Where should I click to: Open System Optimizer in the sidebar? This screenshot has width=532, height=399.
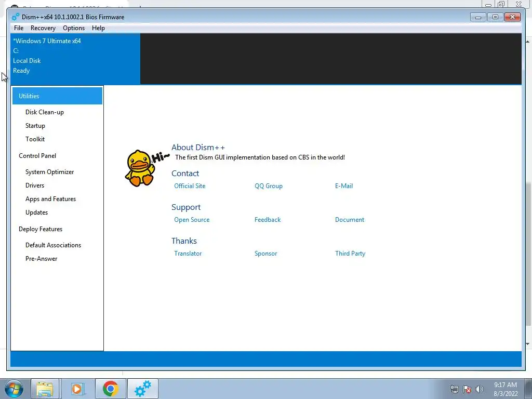49,172
